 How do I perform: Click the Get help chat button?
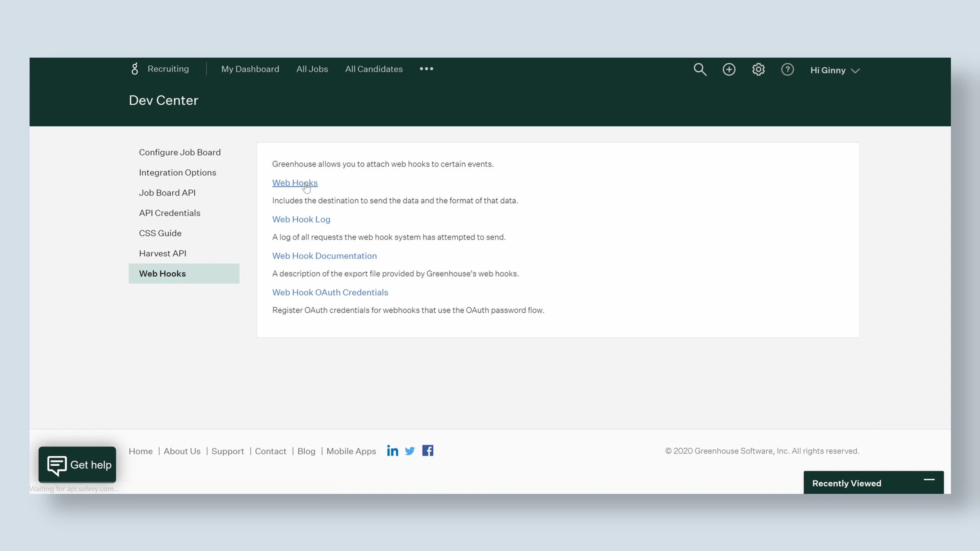(77, 464)
